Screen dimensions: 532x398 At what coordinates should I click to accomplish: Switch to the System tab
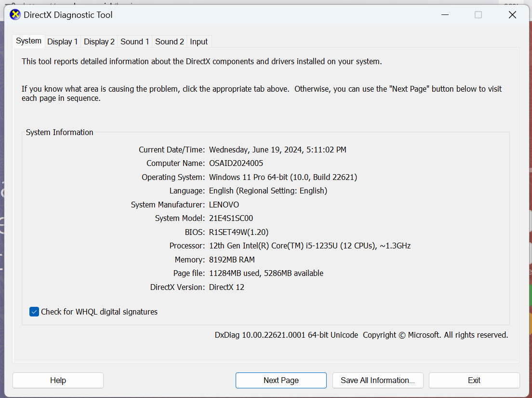(x=28, y=41)
